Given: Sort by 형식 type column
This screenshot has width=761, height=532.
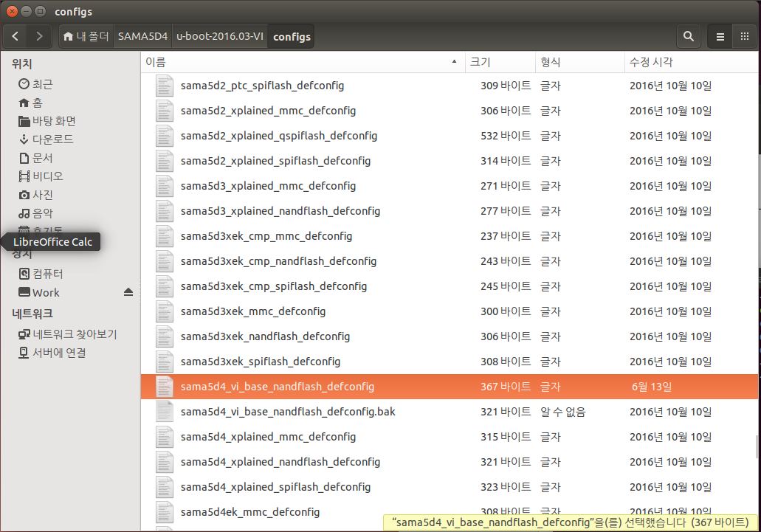Looking at the screenshot, I should coord(551,62).
